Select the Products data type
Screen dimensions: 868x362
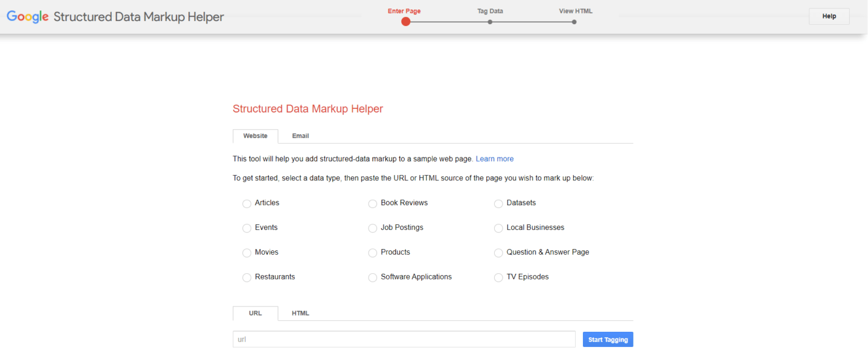[x=372, y=253]
